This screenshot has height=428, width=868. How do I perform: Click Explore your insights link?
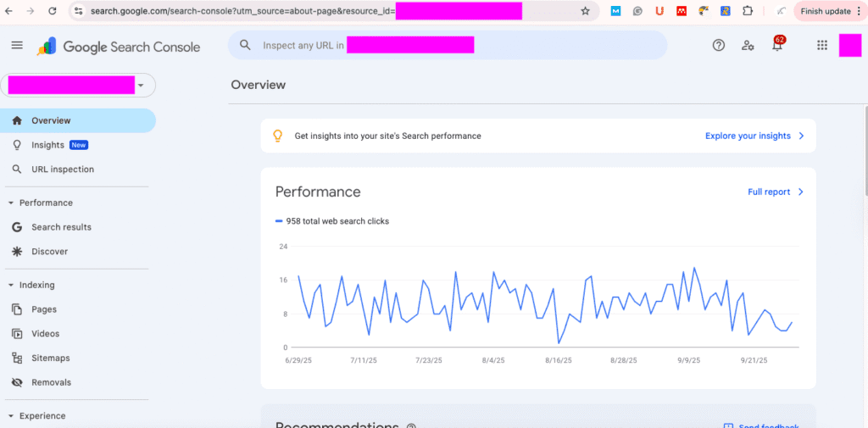[x=748, y=136]
